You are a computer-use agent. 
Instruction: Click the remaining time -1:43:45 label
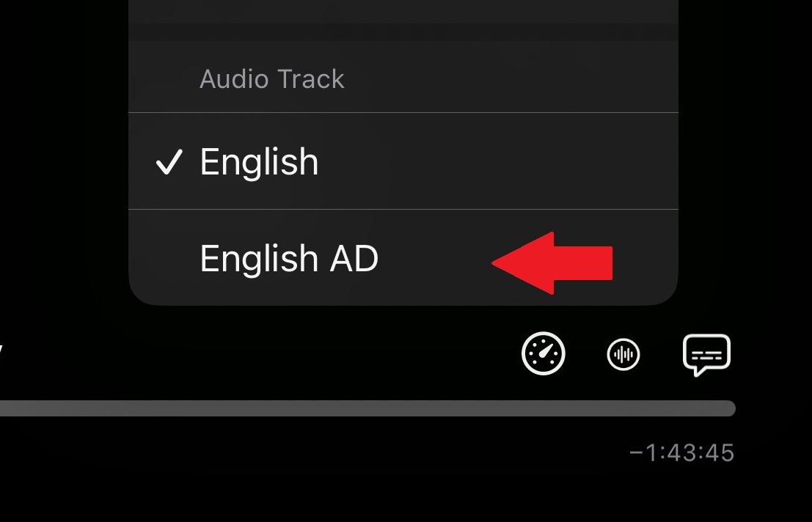click(x=681, y=452)
